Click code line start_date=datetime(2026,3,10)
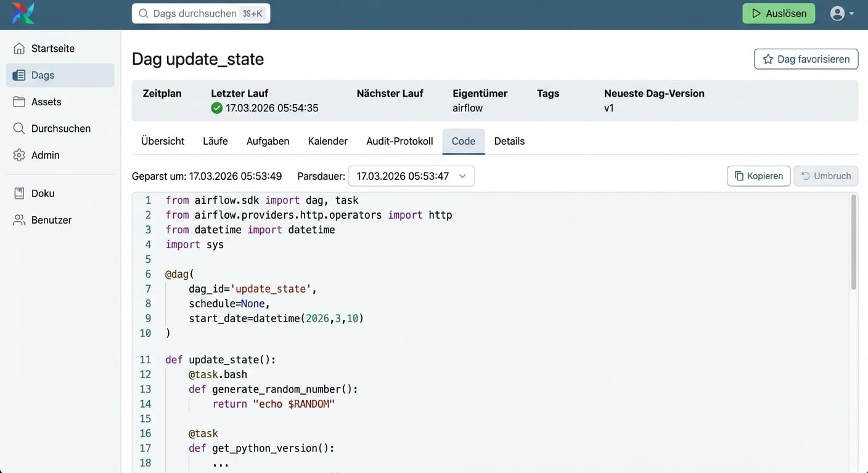 (276, 318)
